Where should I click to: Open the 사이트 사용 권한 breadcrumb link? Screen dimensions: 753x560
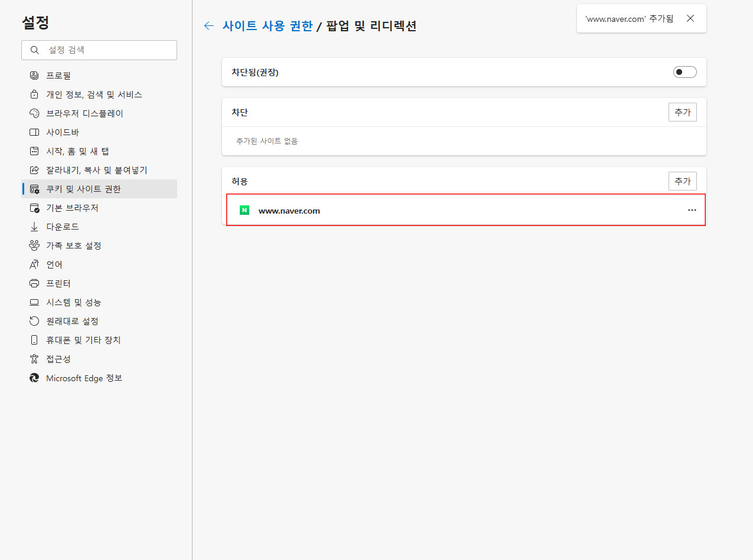(x=268, y=25)
